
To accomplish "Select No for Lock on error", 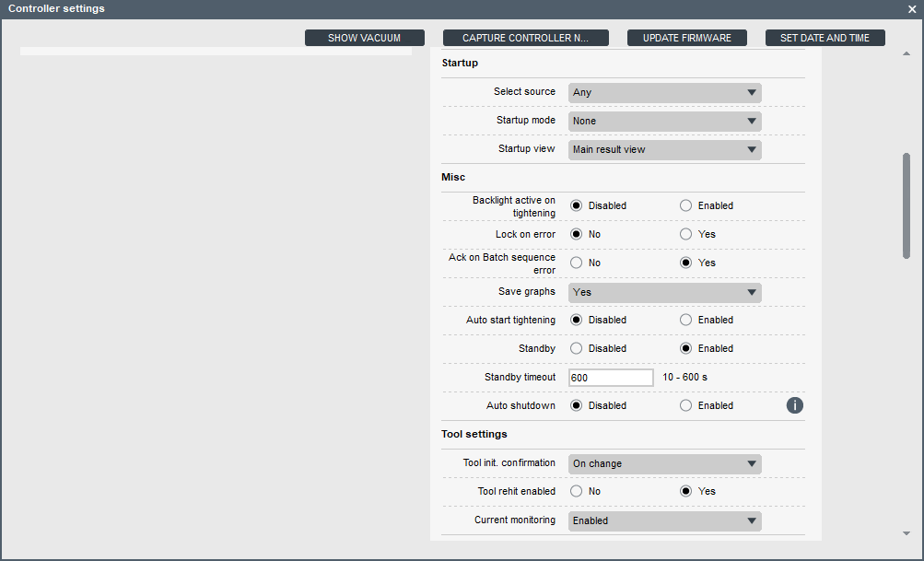I will point(577,234).
